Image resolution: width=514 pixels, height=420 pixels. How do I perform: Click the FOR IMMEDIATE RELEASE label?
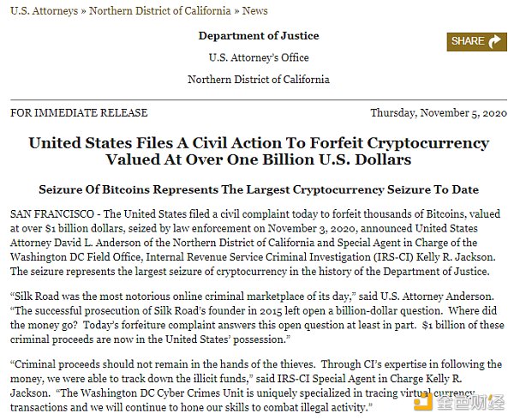[x=79, y=113]
